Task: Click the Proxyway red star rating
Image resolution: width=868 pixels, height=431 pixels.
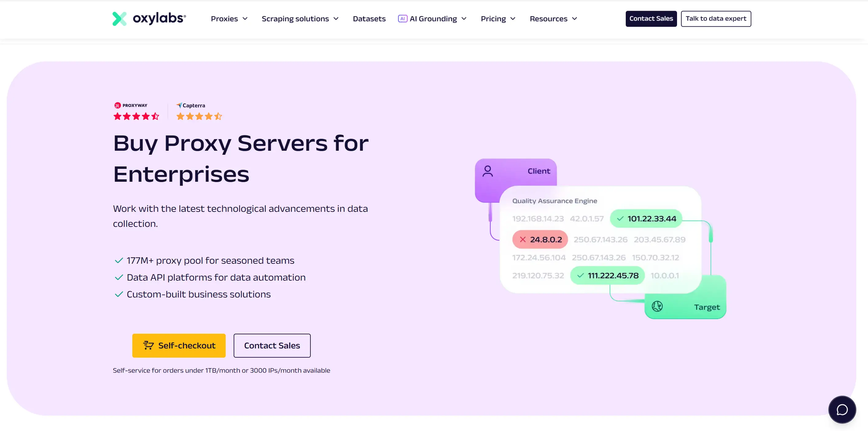Action: pyautogui.click(x=136, y=116)
